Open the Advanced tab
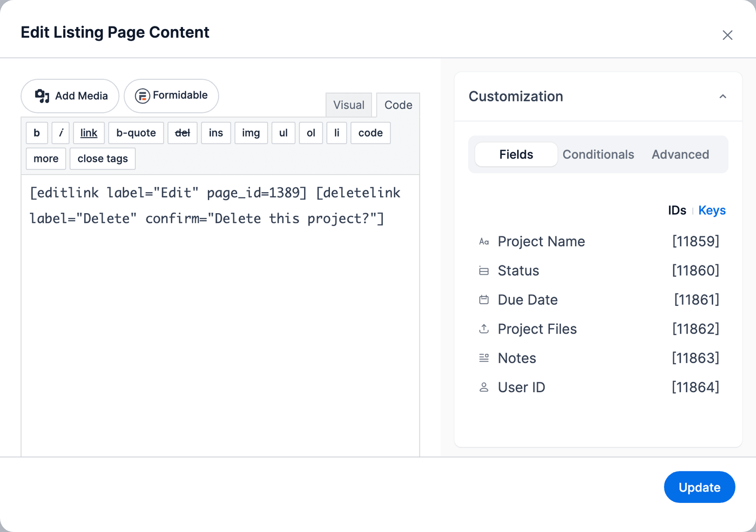The width and height of the screenshot is (756, 532). point(680,154)
